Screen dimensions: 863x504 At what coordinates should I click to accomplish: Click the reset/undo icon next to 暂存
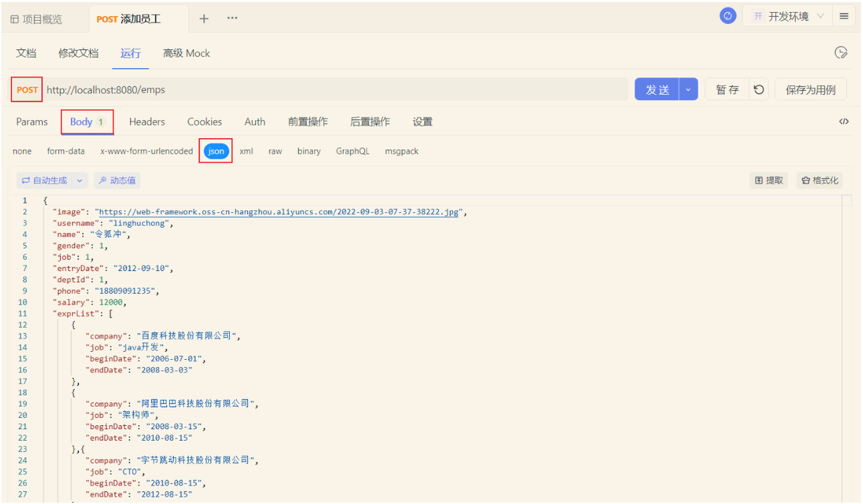click(759, 90)
